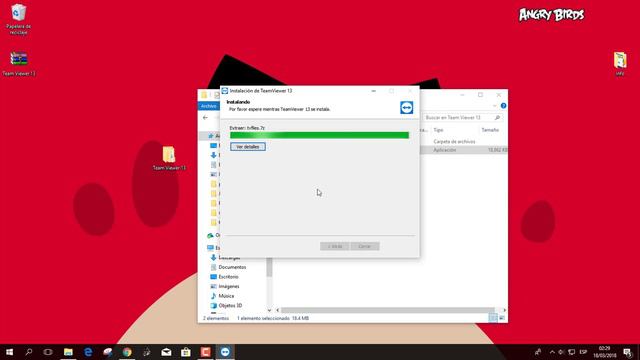
Task: Select the Papelera de reciclaje desktop icon
Action: (x=18, y=19)
